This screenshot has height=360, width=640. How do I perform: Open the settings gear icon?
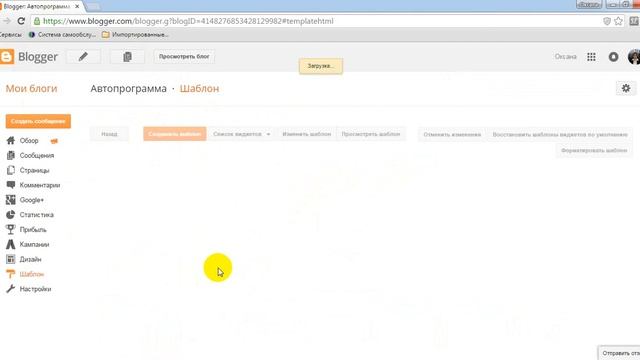tap(626, 88)
